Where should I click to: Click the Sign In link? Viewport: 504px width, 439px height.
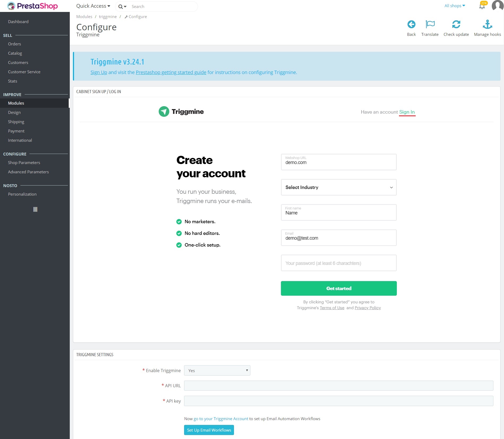pos(407,112)
